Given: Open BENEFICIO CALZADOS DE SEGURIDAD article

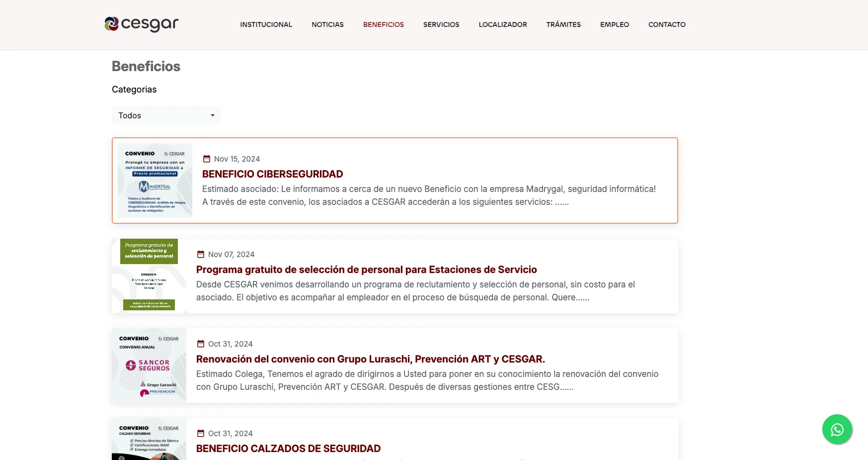Looking at the screenshot, I should pos(288,449).
